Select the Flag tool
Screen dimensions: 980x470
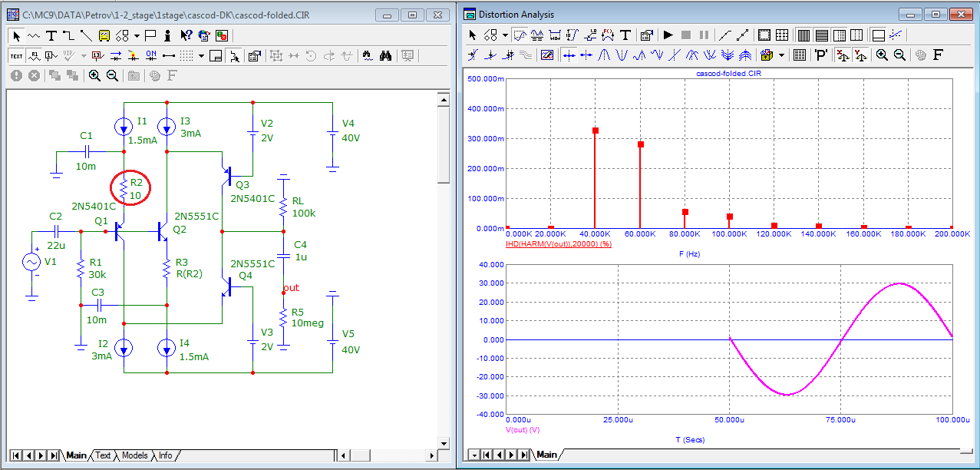point(150,36)
